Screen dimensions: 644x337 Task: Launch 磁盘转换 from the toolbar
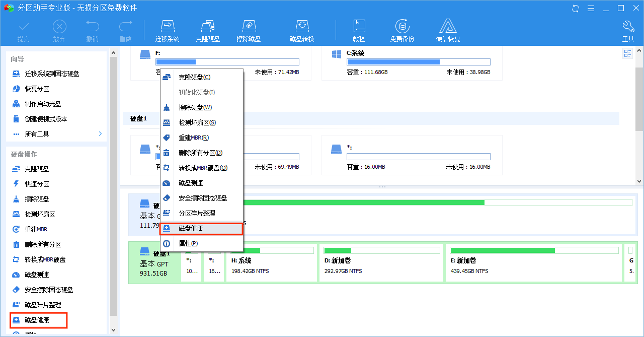click(x=301, y=30)
